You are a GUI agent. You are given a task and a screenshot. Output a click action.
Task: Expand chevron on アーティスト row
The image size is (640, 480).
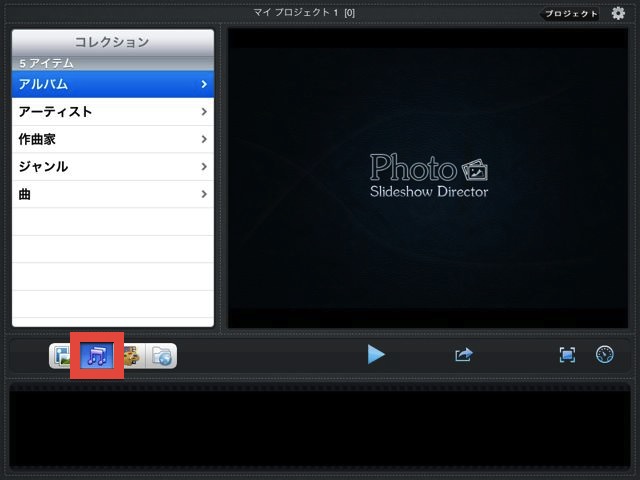pos(204,111)
